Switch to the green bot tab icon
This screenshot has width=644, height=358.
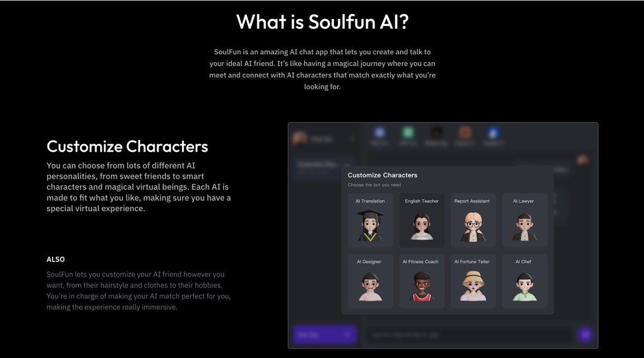click(408, 133)
